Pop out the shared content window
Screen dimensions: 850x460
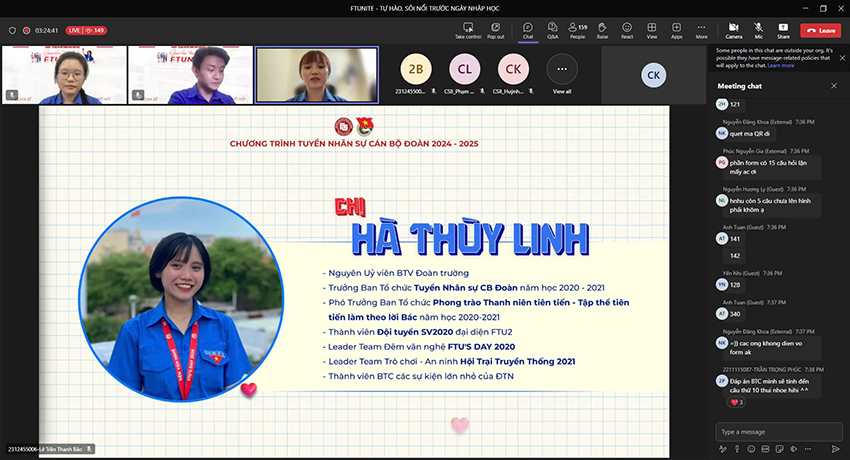(495, 31)
